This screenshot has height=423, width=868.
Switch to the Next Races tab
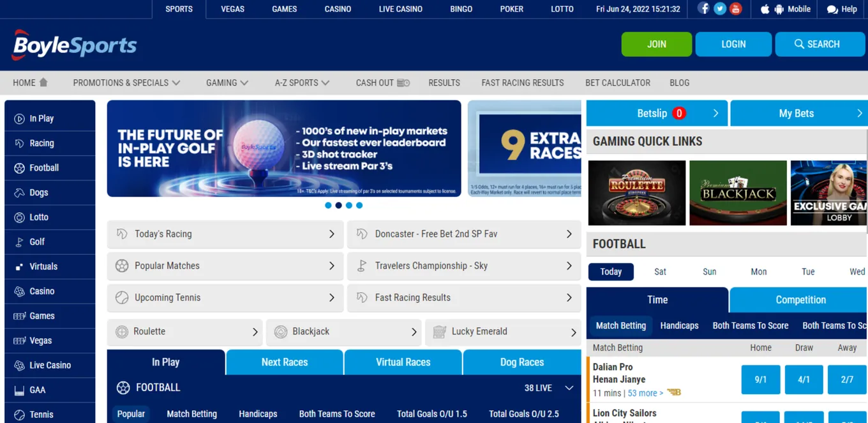285,362
